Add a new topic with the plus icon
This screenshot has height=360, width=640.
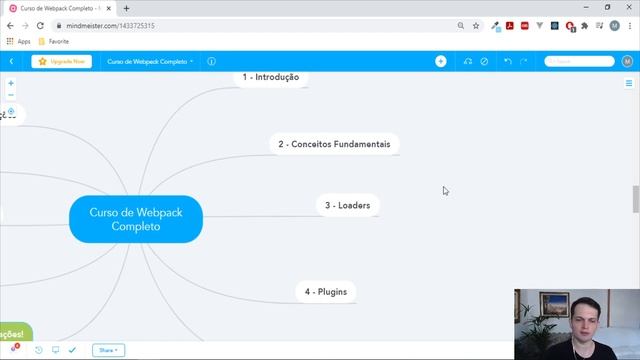coord(440,61)
